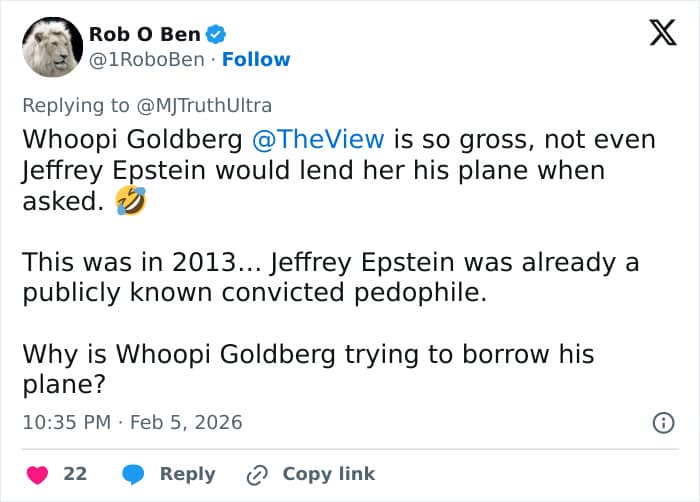Click the closing question about borrowing his plane
This screenshot has height=502, width=700.
tap(308, 369)
